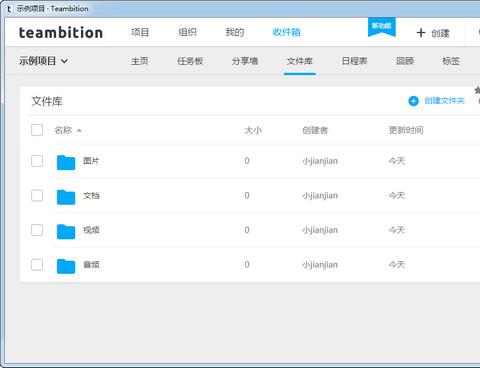This screenshot has height=368, width=480.
Task: Click the 音频 folder icon
Action: [66, 266]
